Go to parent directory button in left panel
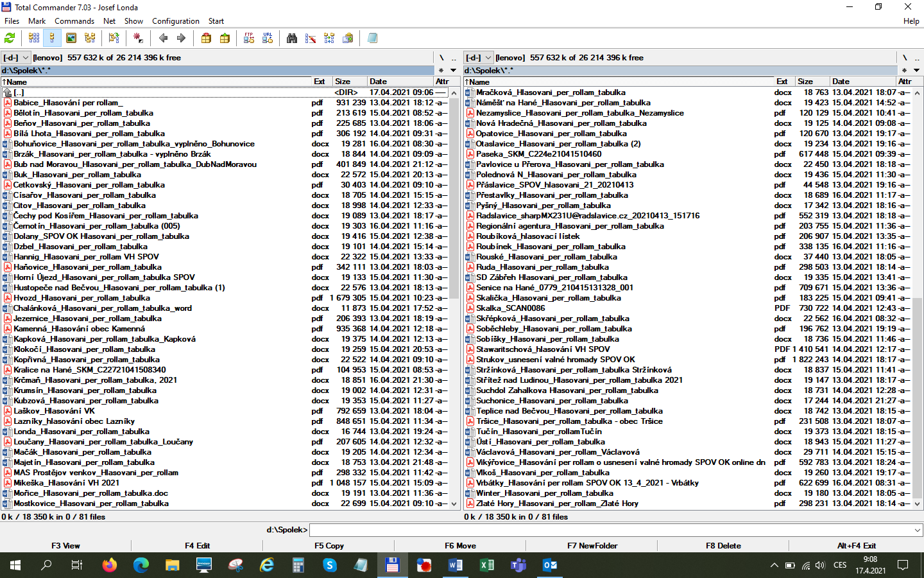The height and width of the screenshot is (578, 924). pos(454,58)
